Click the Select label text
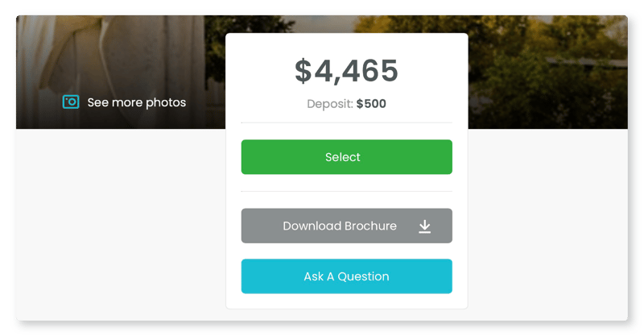644x336 pixels. pos(343,156)
